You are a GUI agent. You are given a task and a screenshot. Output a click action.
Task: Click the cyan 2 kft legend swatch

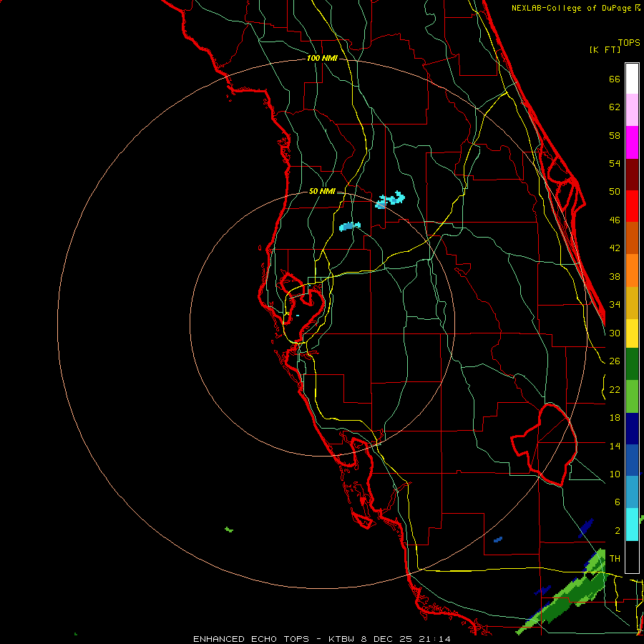click(632, 525)
